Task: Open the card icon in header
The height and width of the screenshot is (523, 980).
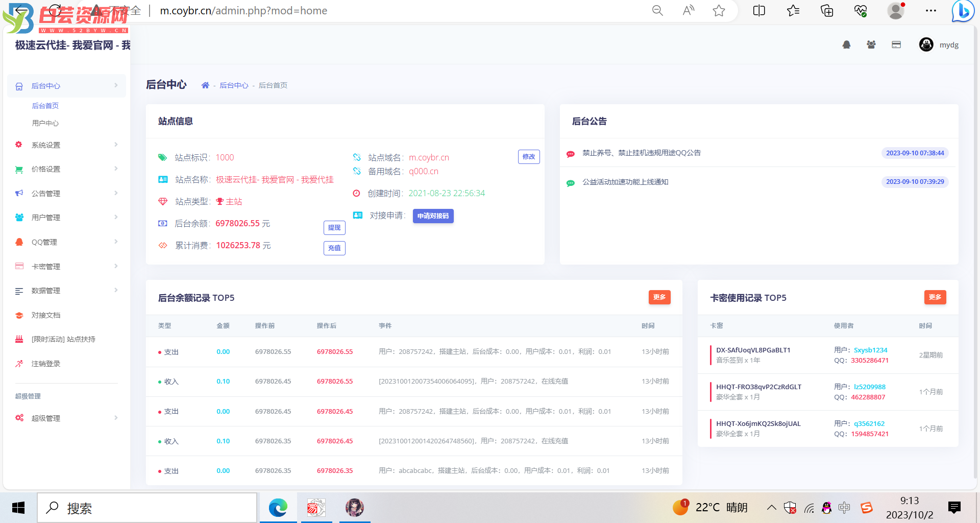Action: point(896,45)
